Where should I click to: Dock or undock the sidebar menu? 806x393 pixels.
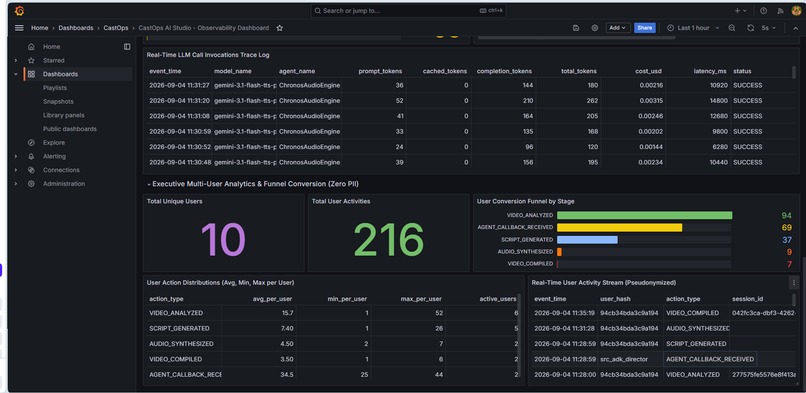click(x=127, y=47)
